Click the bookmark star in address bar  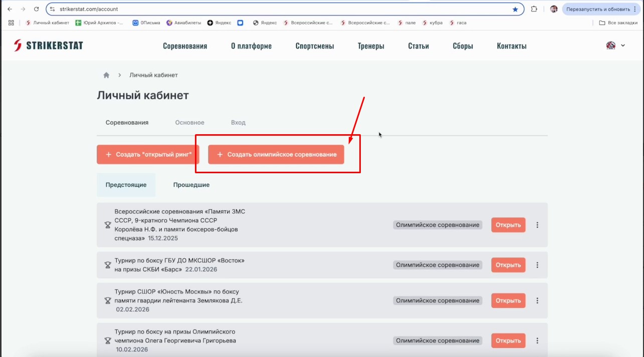[x=515, y=9]
